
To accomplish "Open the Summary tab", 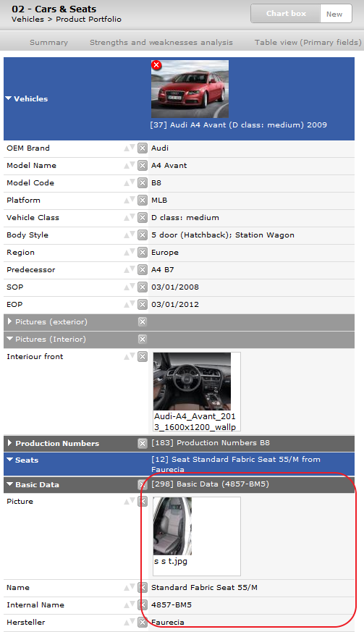I will [x=48, y=42].
